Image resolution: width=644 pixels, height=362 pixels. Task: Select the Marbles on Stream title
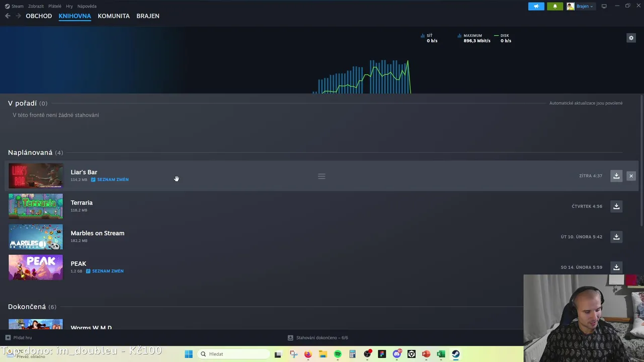tap(98, 233)
